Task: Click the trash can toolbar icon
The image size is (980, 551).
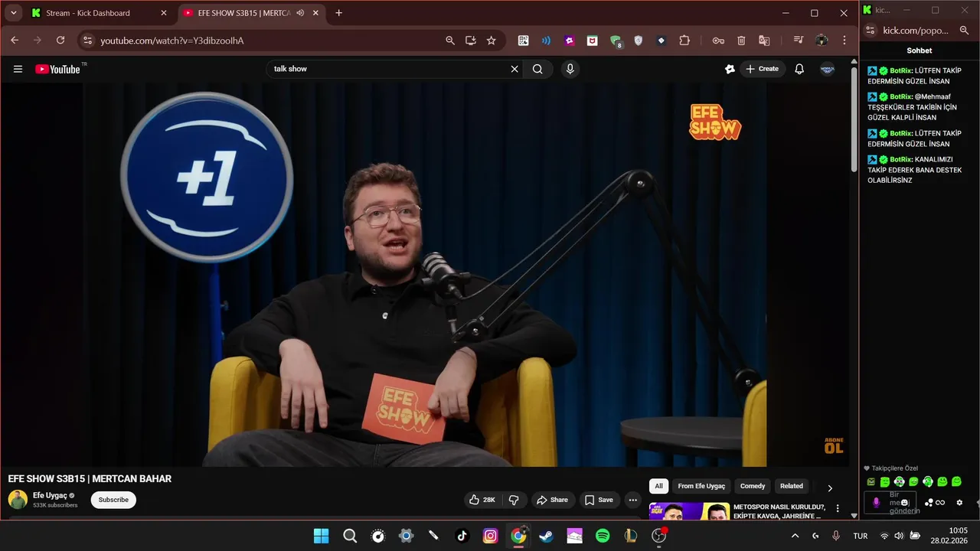Action: tap(741, 41)
